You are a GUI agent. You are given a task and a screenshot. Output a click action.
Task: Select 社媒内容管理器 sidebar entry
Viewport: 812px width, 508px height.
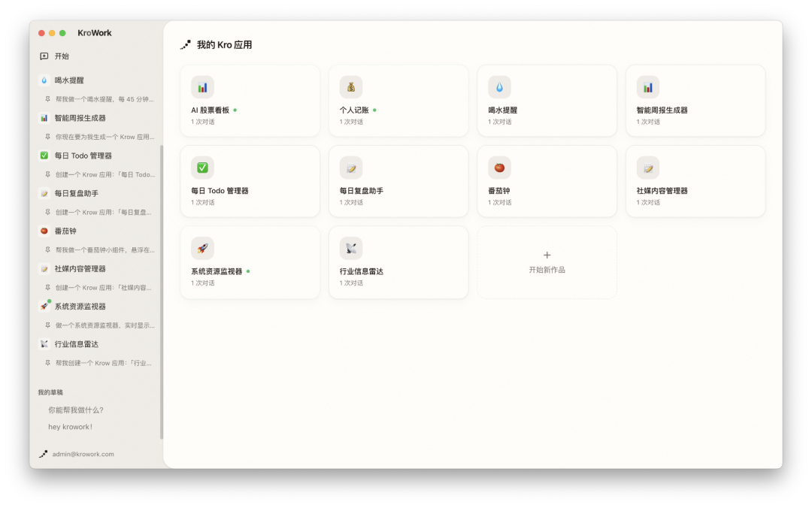[x=80, y=268]
